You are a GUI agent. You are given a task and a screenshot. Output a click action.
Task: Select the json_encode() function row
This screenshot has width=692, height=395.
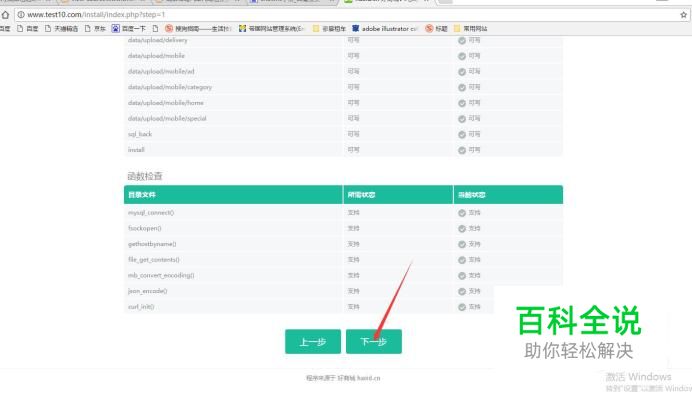(x=343, y=291)
